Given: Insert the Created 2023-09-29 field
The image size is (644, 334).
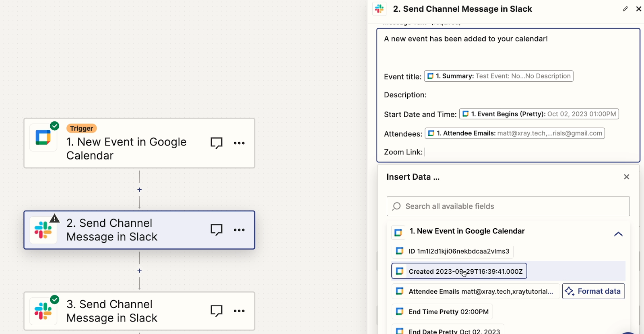Looking at the screenshot, I should (459, 271).
